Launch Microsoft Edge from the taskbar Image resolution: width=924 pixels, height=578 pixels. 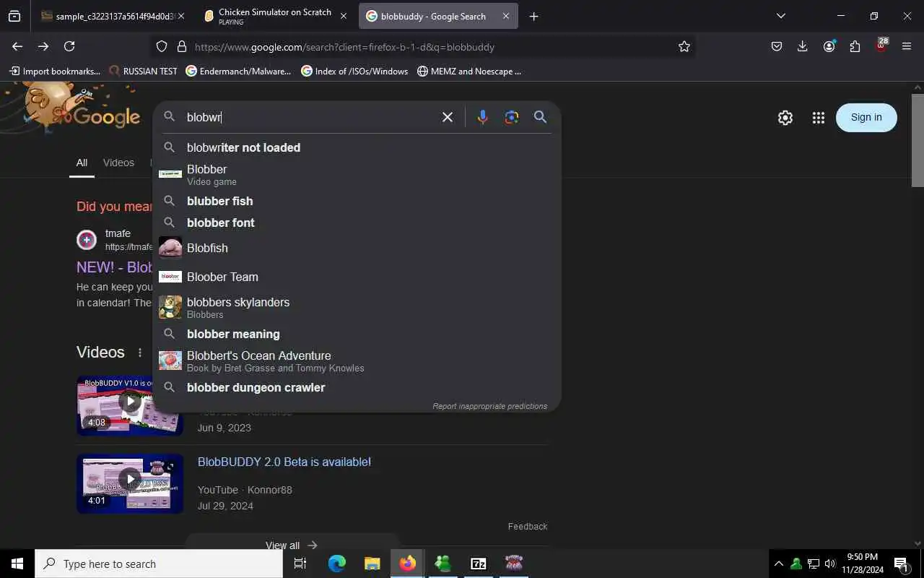pos(337,564)
